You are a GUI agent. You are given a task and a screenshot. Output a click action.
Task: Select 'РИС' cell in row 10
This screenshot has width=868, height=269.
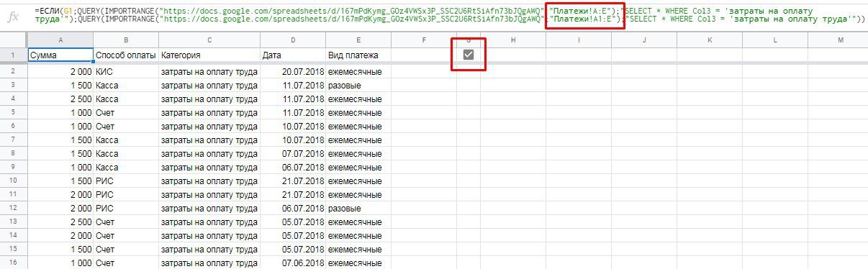point(126,181)
